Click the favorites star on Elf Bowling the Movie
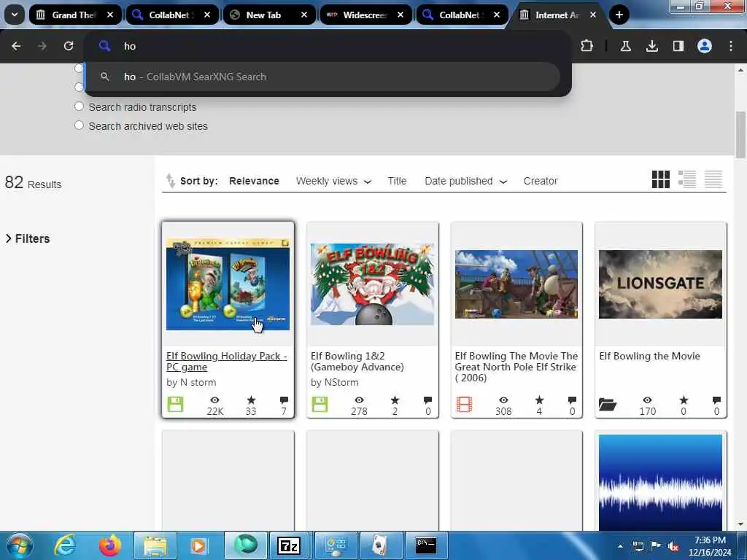 (x=684, y=400)
